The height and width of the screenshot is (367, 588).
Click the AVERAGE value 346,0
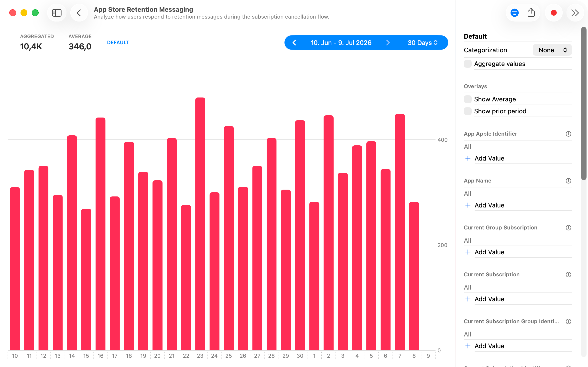coord(80,46)
